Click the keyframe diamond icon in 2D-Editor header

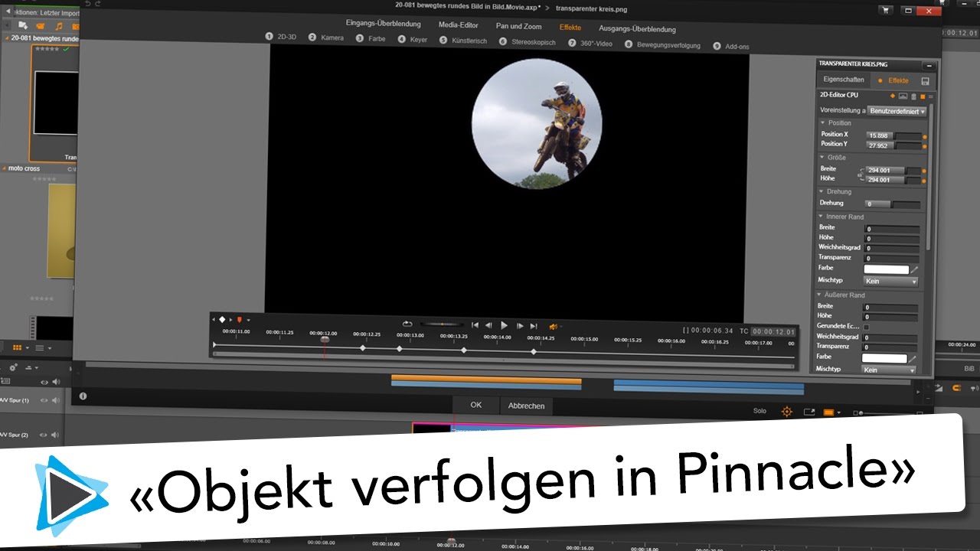893,96
